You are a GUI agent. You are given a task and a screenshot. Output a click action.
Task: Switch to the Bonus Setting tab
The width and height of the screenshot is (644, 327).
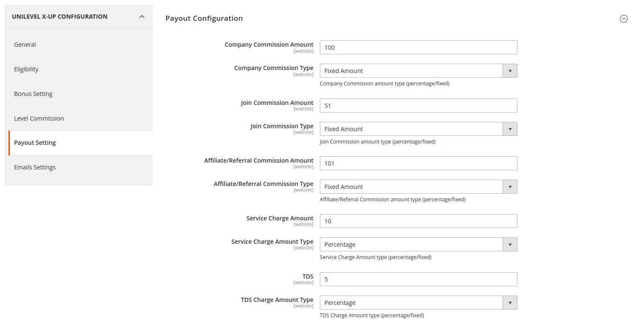33,94
